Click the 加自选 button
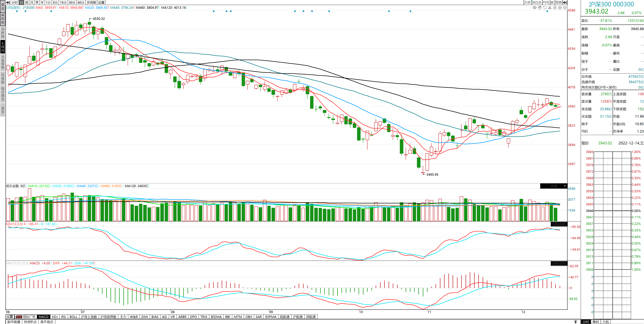Screen dimensions: 644x324 [536, 3]
